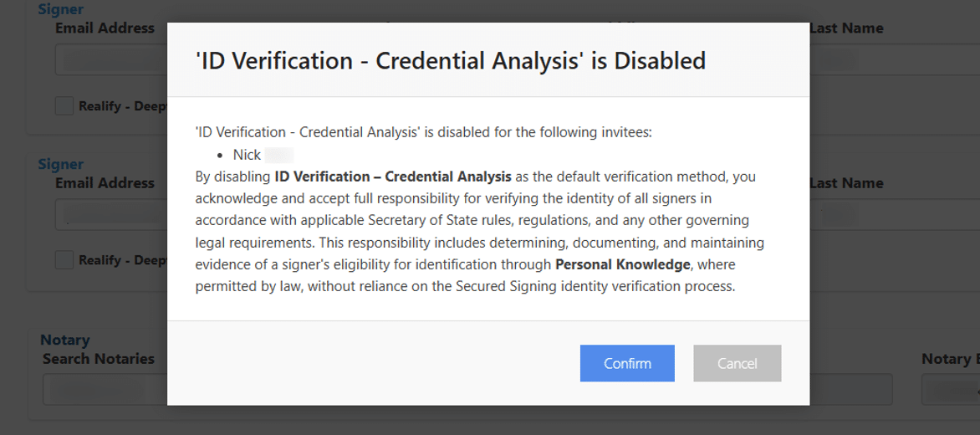980x435 pixels.
Task: Click into the Search Notaries field
Action: (x=105, y=389)
